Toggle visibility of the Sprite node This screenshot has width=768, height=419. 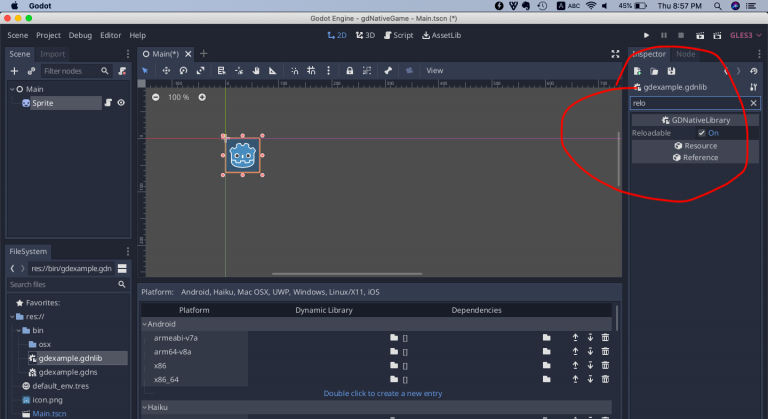121,103
